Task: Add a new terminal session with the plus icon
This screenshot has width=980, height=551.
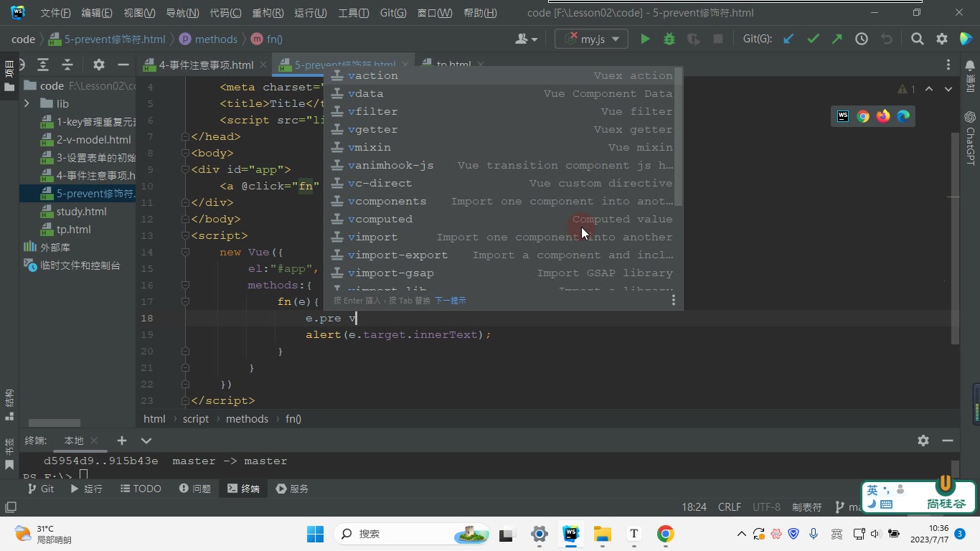Action: (x=122, y=441)
